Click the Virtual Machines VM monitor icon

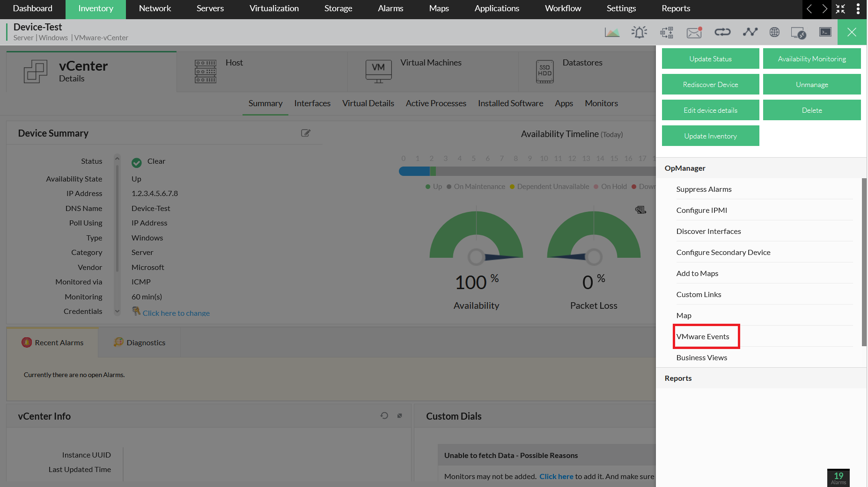(x=378, y=72)
